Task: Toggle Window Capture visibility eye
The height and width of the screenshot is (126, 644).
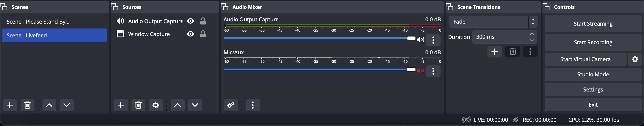Action: [191, 34]
